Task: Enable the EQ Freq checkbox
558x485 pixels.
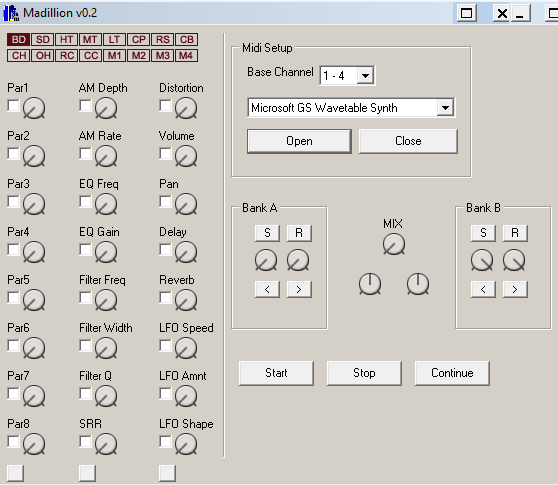Action: coord(85,202)
